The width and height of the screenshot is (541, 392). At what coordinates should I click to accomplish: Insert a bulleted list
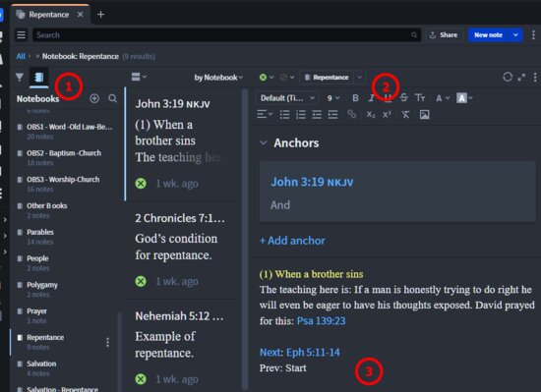(284, 114)
